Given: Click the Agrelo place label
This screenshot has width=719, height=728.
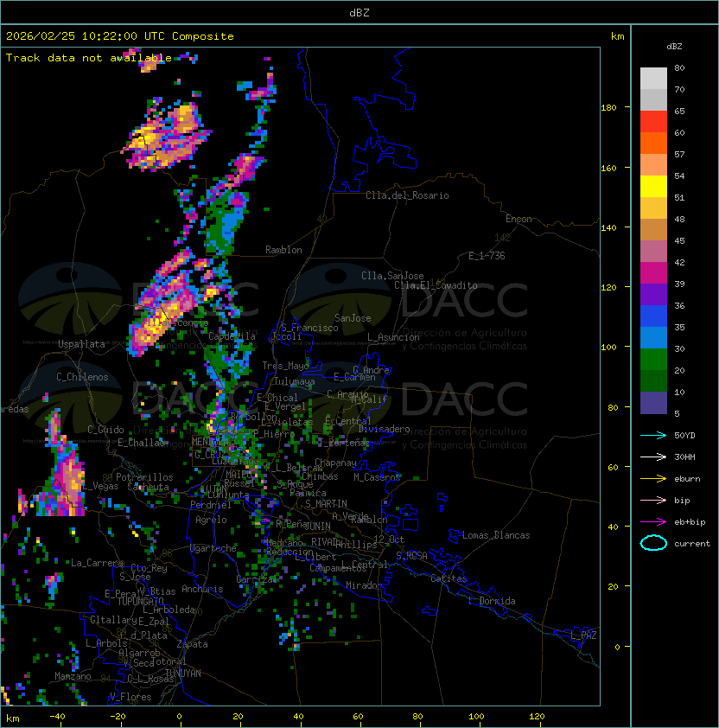Looking at the screenshot, I should tap(211, 520).
